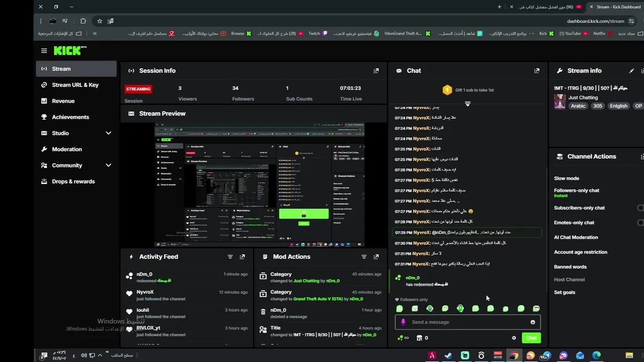This screenshot has height=362, width=644.
Task: Bookmark page with star icon in address bar
Action: pyautogui.click(x=100, y=21)
